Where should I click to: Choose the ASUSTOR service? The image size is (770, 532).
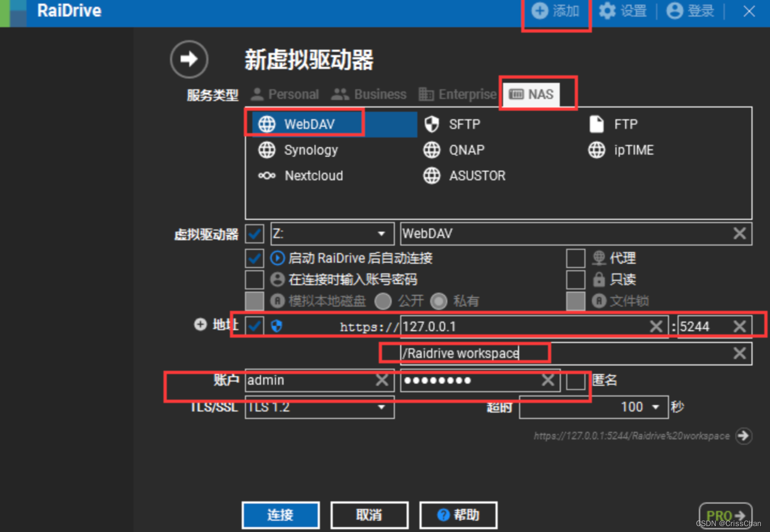pyautogui.click(x=464, y=176)
